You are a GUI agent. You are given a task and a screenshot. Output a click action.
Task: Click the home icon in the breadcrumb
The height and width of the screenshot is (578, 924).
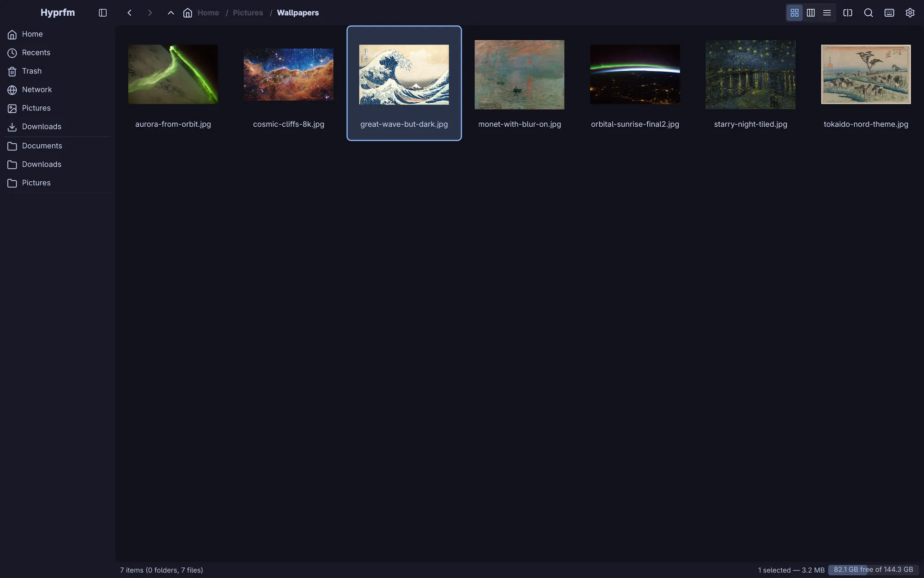[188, 13]
